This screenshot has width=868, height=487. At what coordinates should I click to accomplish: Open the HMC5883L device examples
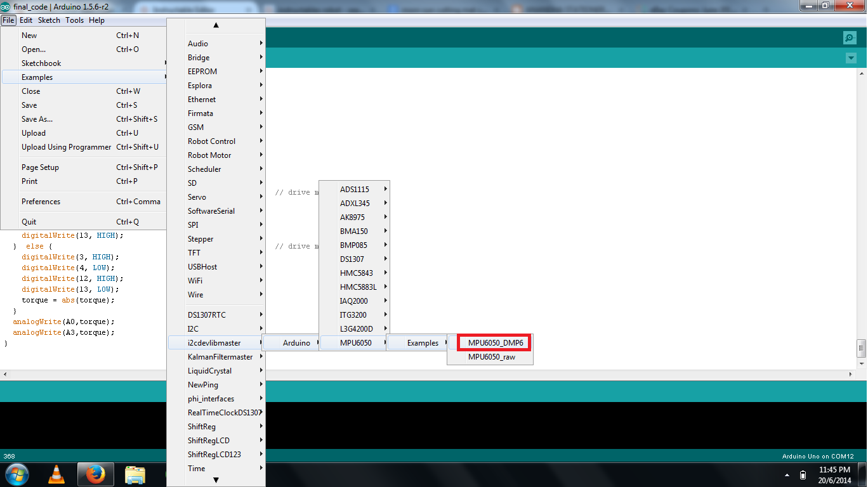355,287
